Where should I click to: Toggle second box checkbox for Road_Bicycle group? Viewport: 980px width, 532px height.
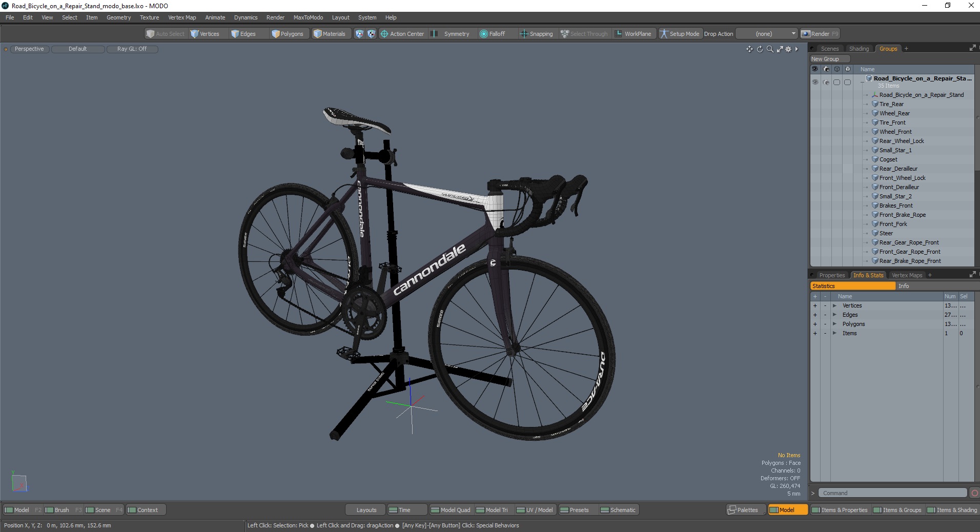pyautogui.click(x=847, y=82)
